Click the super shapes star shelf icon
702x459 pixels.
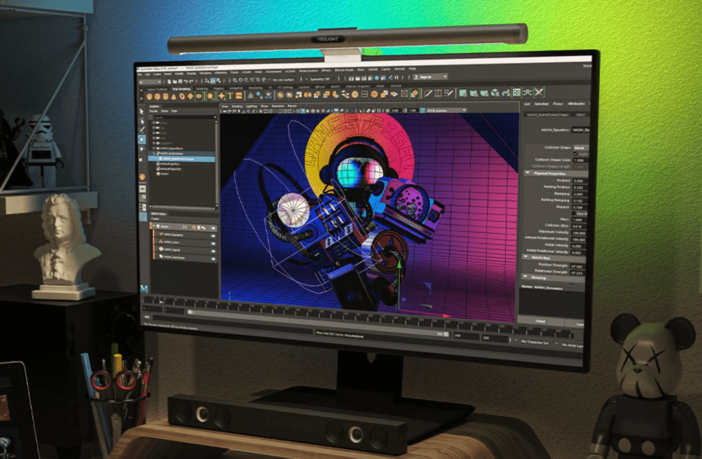point(221,96)
